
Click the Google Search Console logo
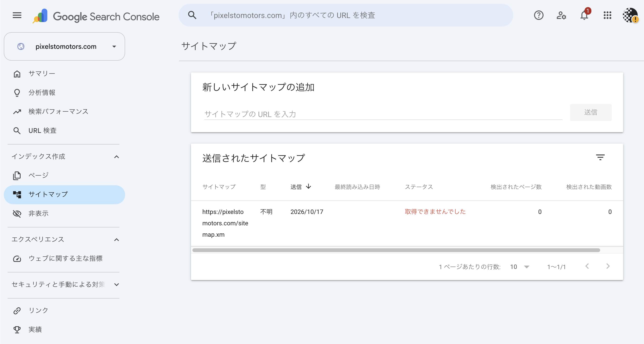coord(96,16)
